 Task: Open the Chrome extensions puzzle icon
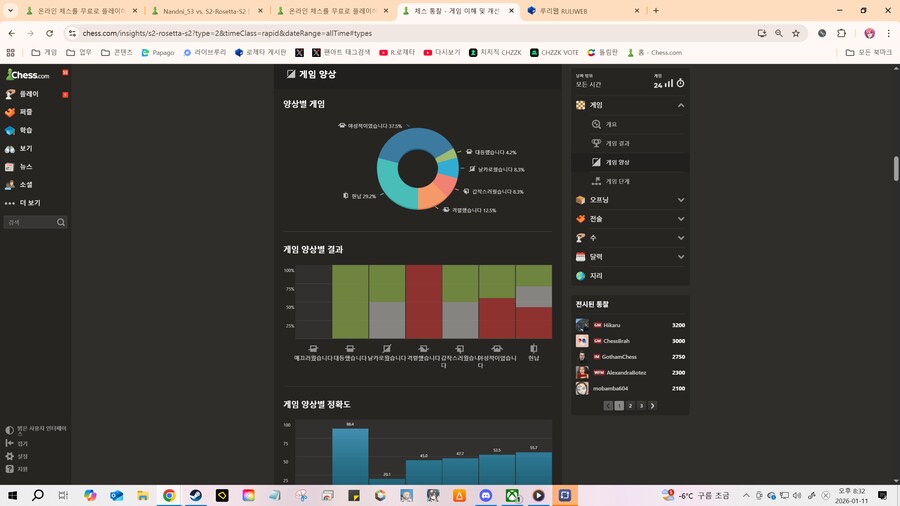click(841, 33)
